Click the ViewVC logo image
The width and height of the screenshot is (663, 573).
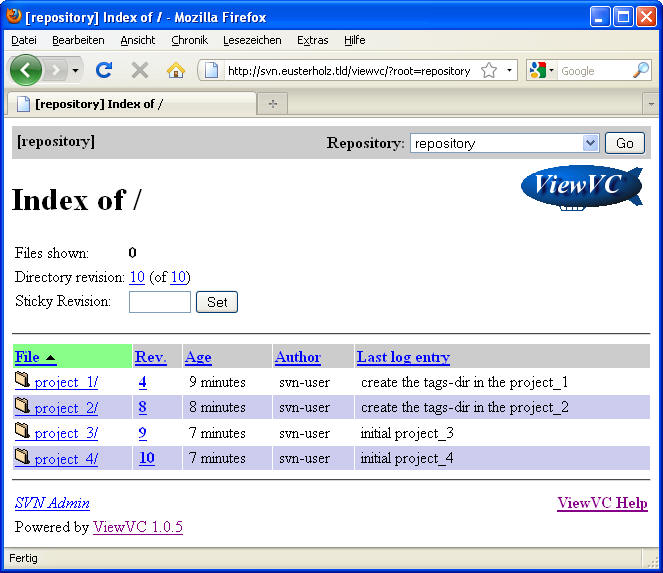[x=582, y=187]
